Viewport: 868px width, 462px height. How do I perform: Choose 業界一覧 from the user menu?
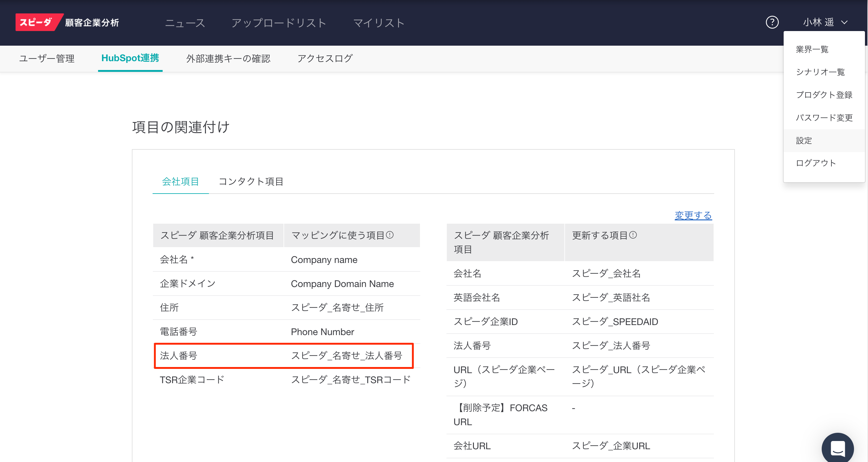coord(812,50)
